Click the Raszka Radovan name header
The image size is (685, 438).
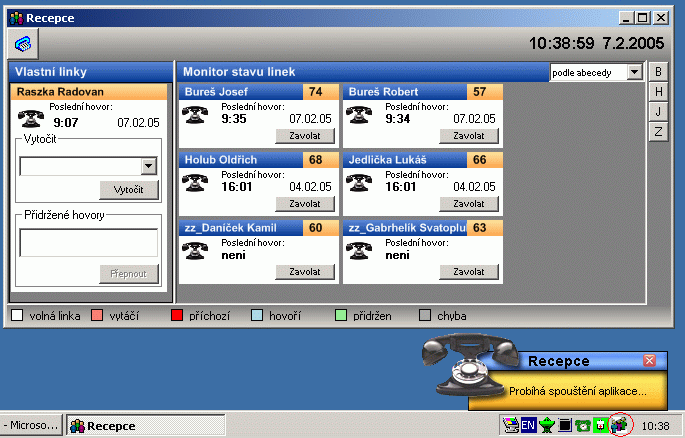(x=89, y=92)
